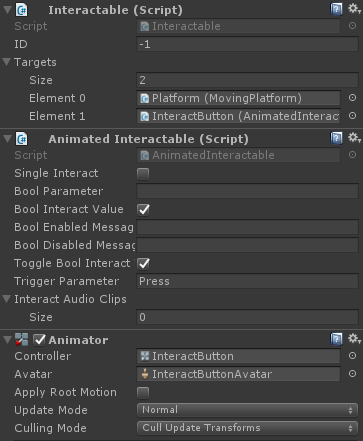Screen dimensions: 363x441
Task: Disable the Animator component enable checkbox
Action: click(x=39, y=340)
